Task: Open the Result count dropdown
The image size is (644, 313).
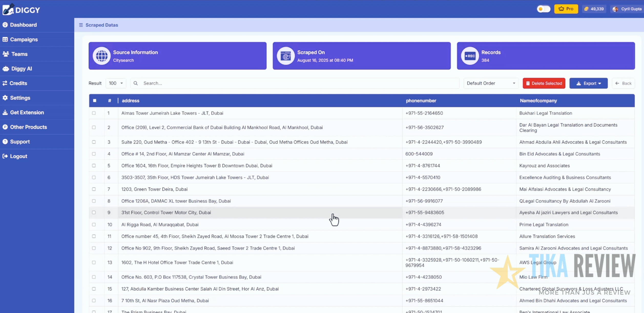Action: pyautogui.click(x=116, y=83)
